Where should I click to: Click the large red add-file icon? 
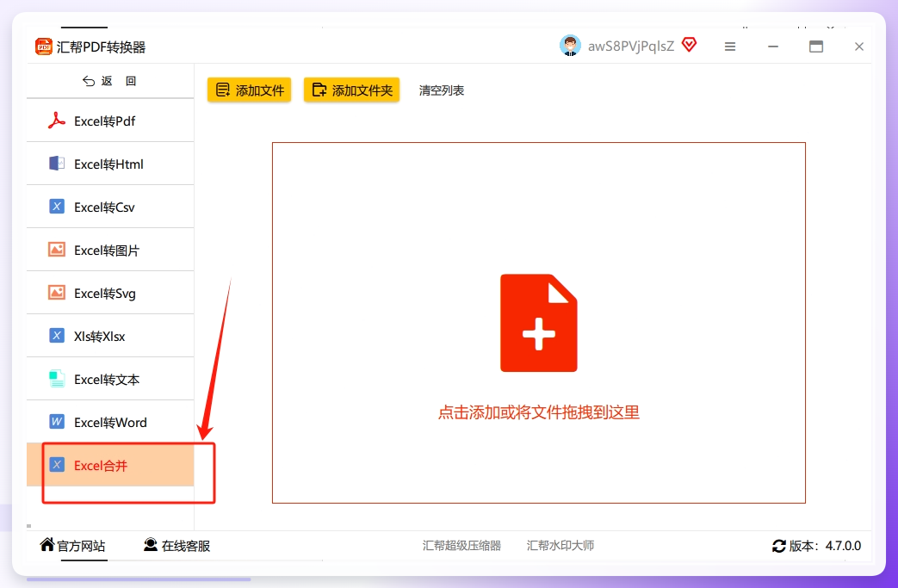coord(538,323)
